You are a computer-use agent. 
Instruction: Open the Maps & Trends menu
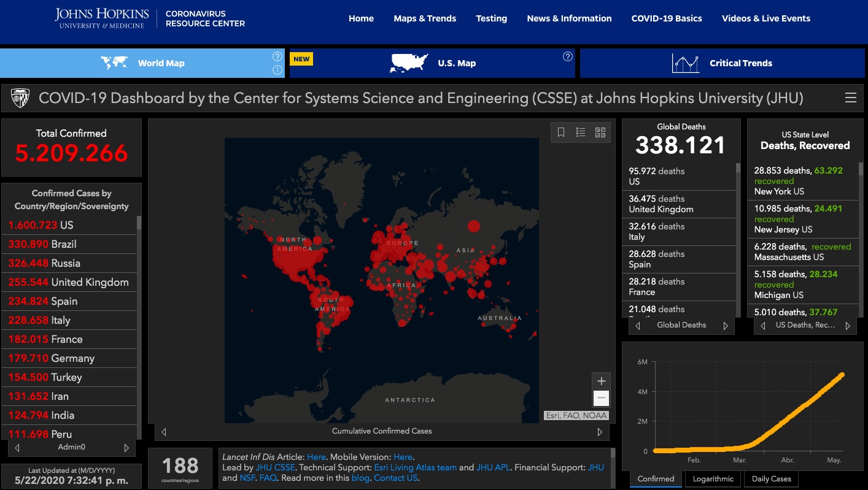point(425,18)
